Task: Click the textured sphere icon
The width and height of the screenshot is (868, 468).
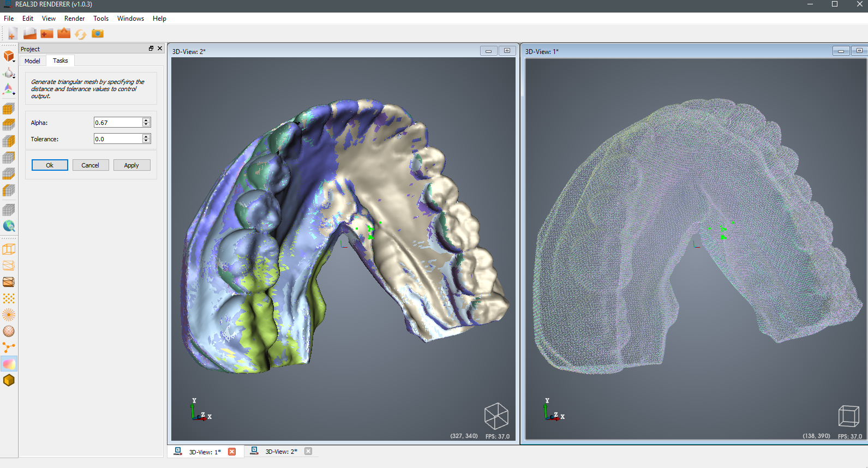Action: [x=9, y=331]
